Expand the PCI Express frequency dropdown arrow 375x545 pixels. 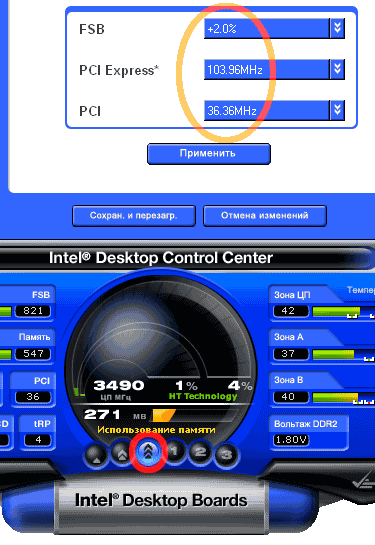coord(337,69)
